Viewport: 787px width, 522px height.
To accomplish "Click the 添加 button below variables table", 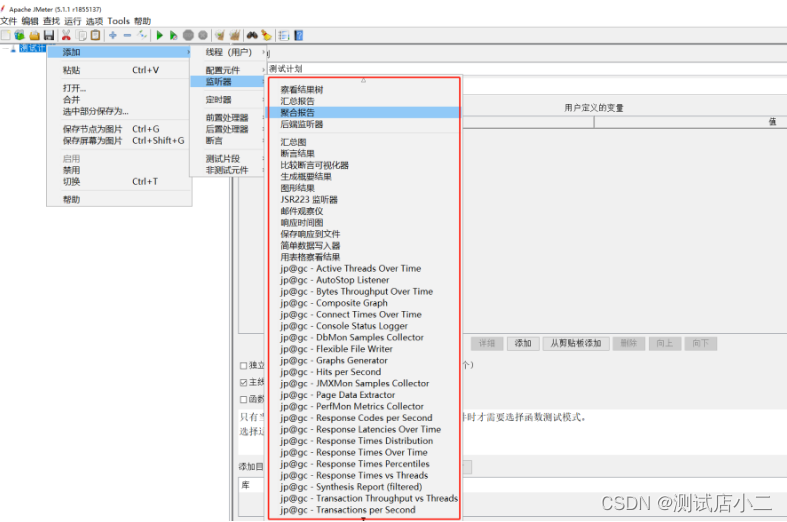I will 523,343.
